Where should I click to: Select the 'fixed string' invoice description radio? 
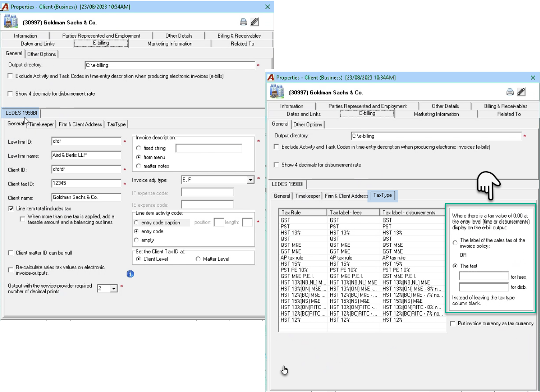tap(139, 148)
